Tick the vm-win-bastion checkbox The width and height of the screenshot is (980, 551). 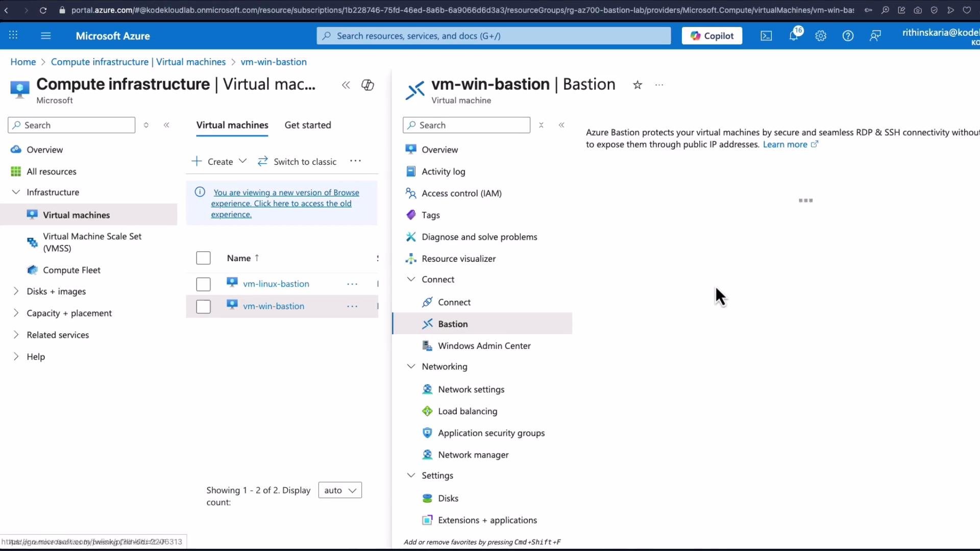pos(203,307)
